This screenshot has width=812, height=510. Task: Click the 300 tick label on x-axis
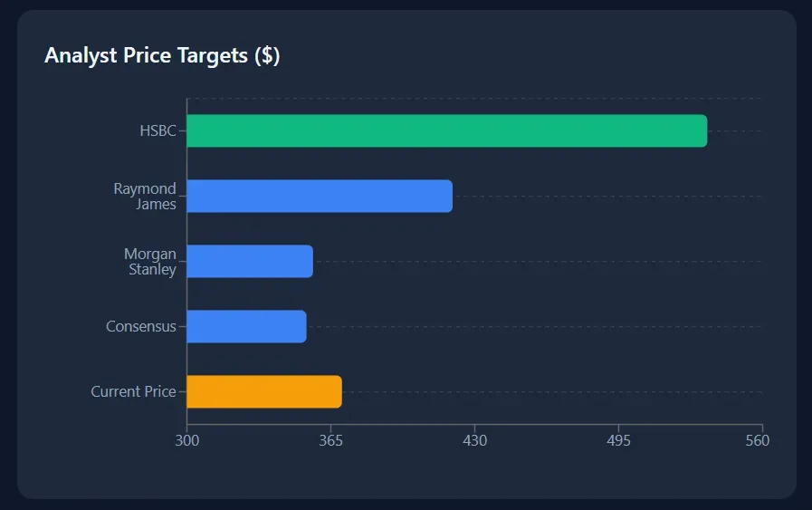[187, 441]
